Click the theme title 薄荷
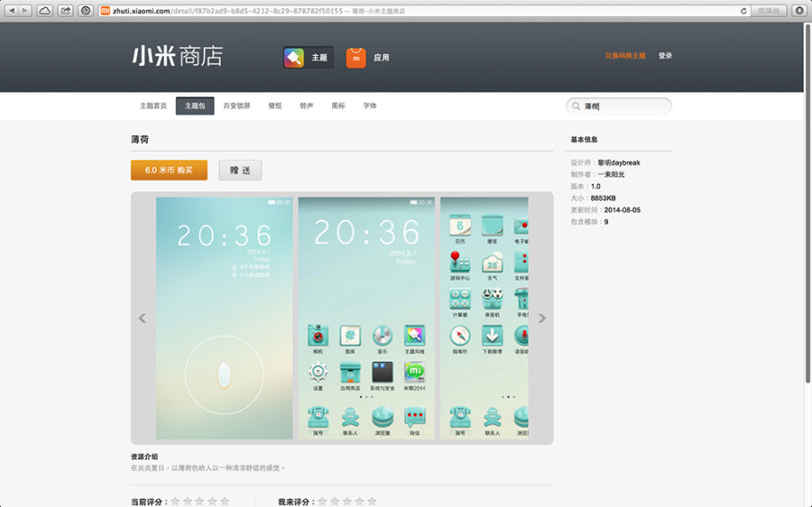 (140, 139)
